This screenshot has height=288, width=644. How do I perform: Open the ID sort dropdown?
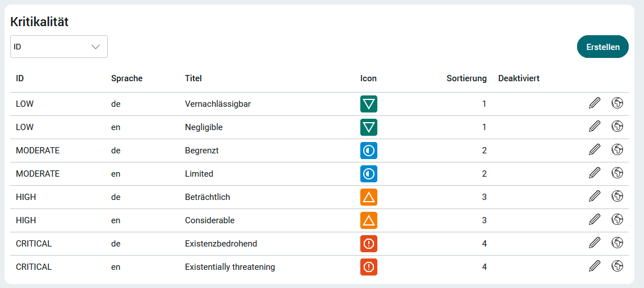[x=59, y=47]
